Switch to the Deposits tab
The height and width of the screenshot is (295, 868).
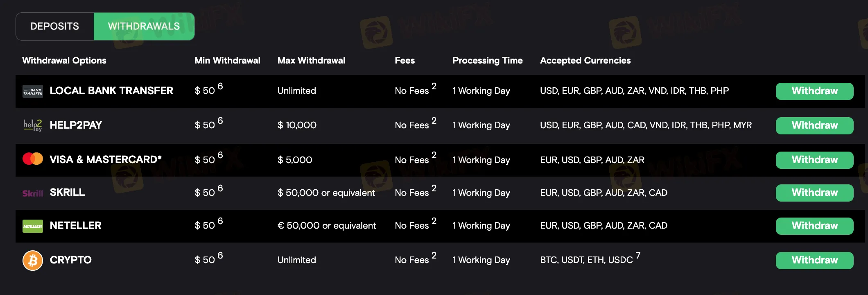[x=55, y=26]
